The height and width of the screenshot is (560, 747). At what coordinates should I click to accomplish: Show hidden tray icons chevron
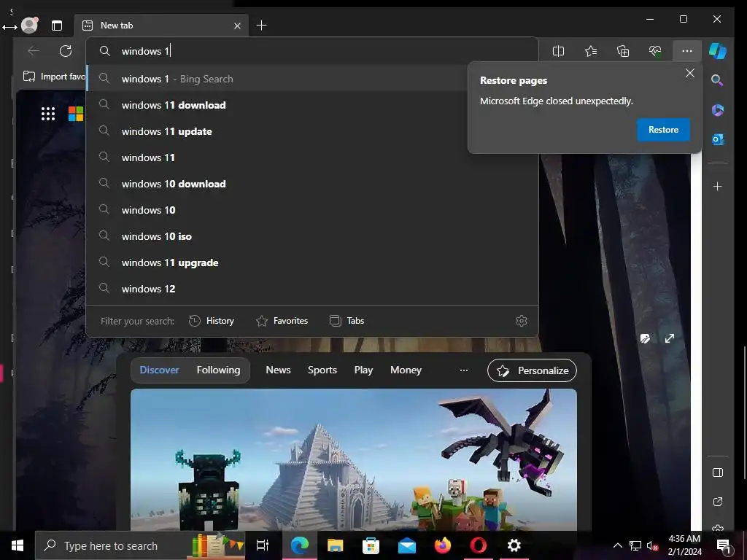[617, 545]
